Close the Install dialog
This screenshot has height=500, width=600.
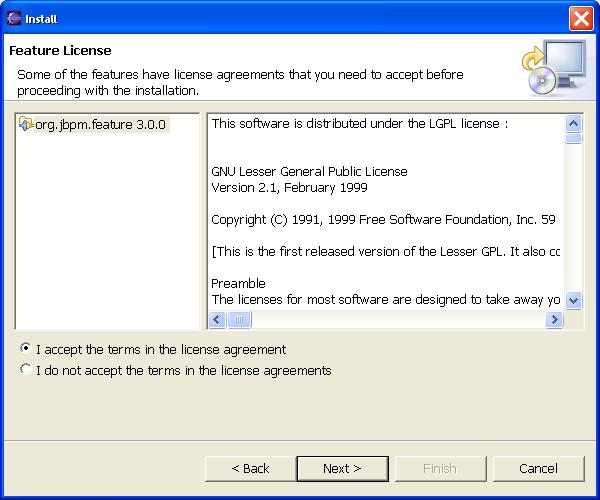pos(581,18)
